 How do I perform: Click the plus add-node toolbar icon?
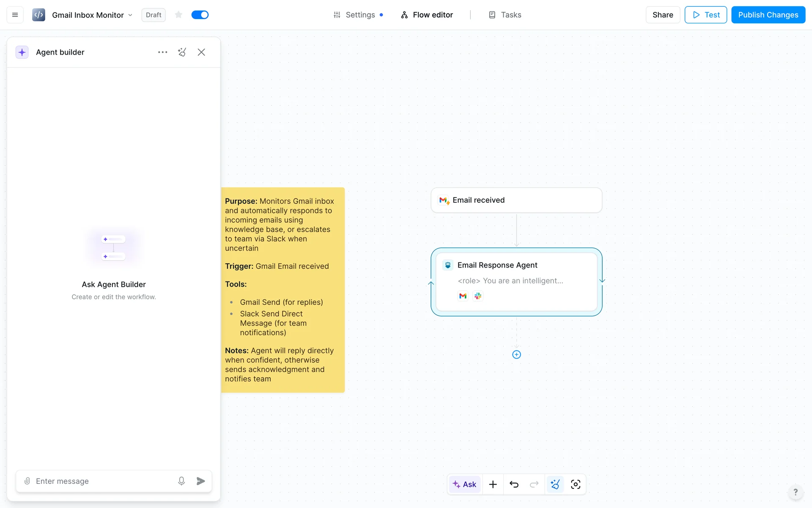pos(493,484)
